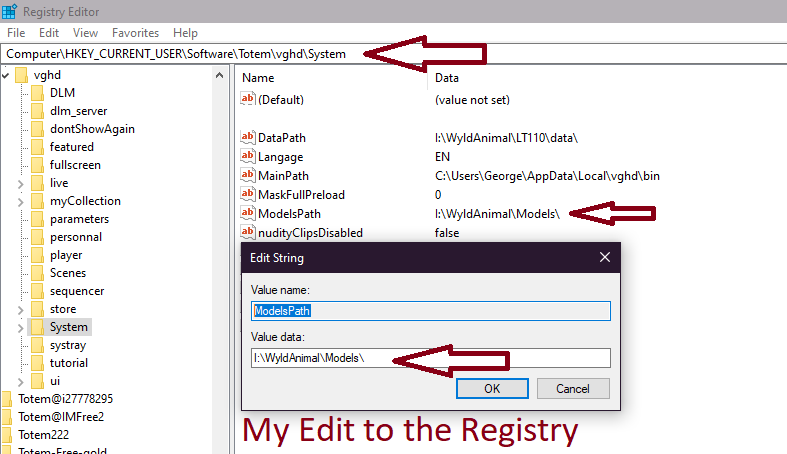Select the MaskFullPreload value icon
Viewport: 787px width, 454px height.
pyautogui.click(x=249, y=195)
